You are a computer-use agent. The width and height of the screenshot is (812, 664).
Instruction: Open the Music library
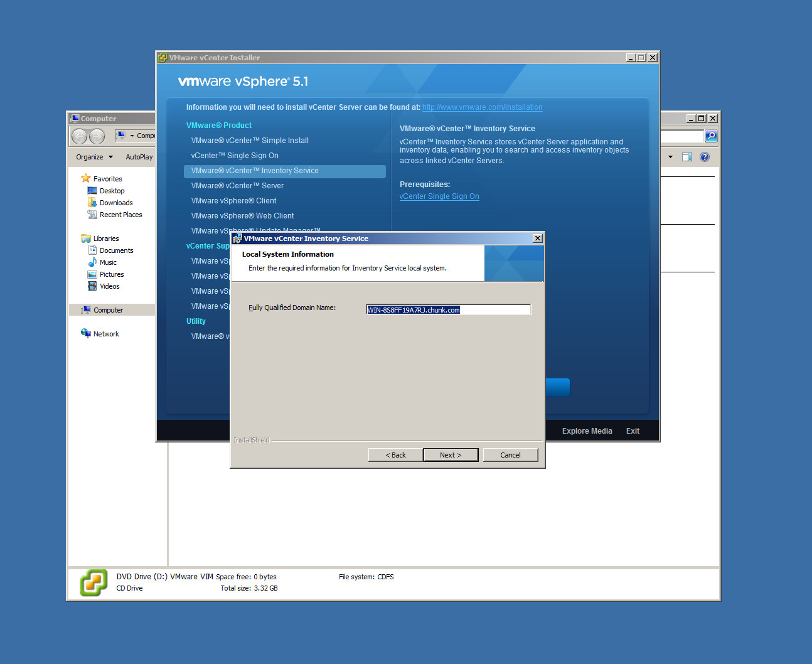pos(108,262)
